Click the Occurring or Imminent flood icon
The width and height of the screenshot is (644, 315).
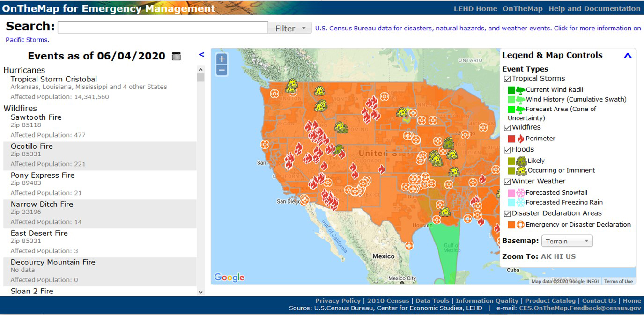[x=521, y=170]
